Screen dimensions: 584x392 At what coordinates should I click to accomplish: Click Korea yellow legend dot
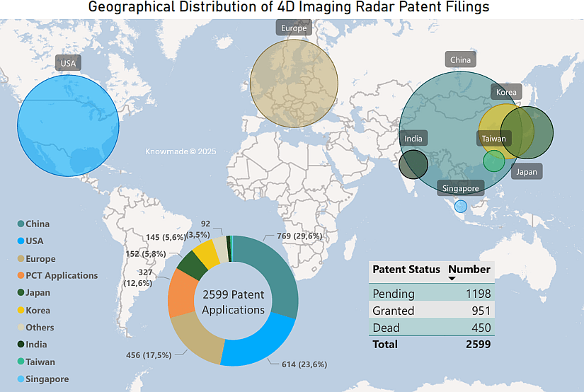coord(21,310)
